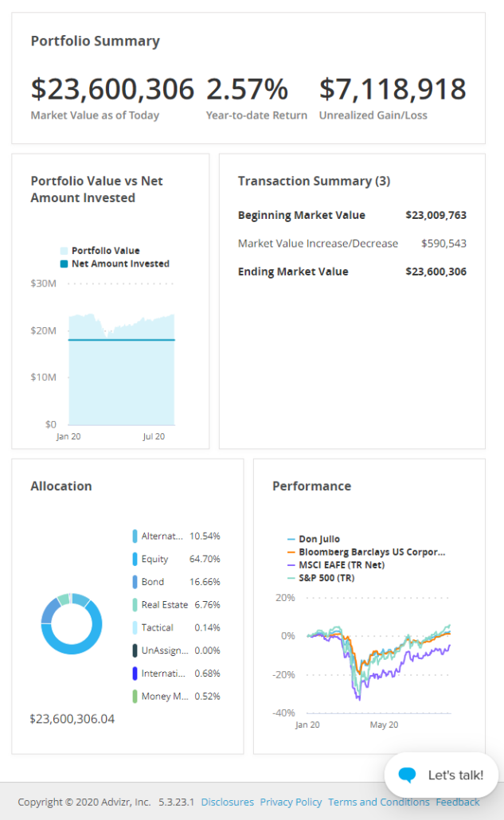This screenshot has height=820, width=504.
Task: Select the Real Estate allocation row
Action: click(x=176, y=605)
